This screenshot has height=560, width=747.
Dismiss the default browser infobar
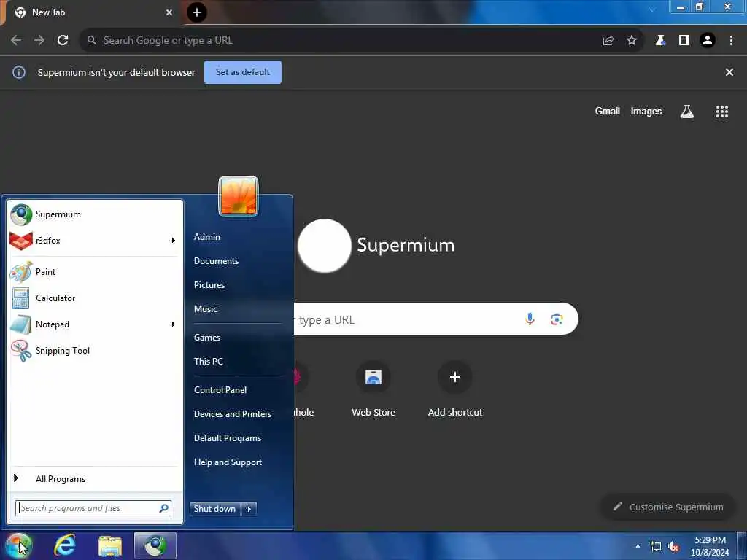729,72
